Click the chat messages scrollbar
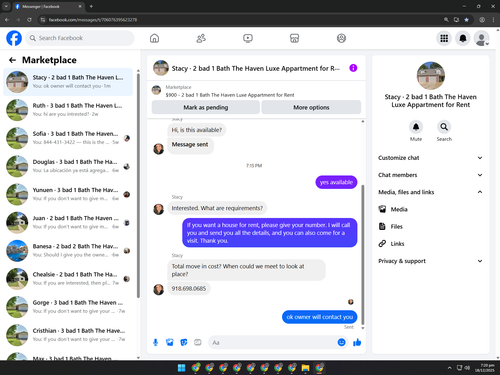This screenshot has width=500, height=375. click(363, 255)
